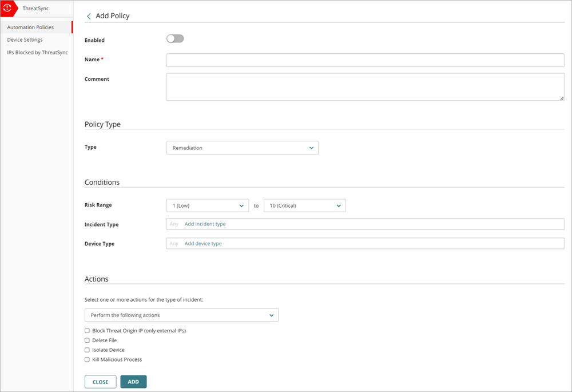This screenshot has width=572, height=392.
Task: Toggle the Enabled switch on
Action: pyautogui.click(x=175, y=38)
